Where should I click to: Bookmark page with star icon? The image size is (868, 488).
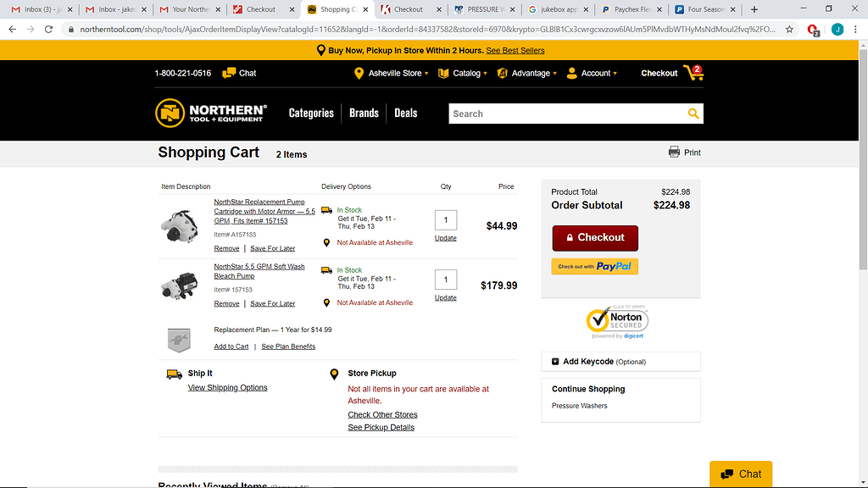coord(789,29)
